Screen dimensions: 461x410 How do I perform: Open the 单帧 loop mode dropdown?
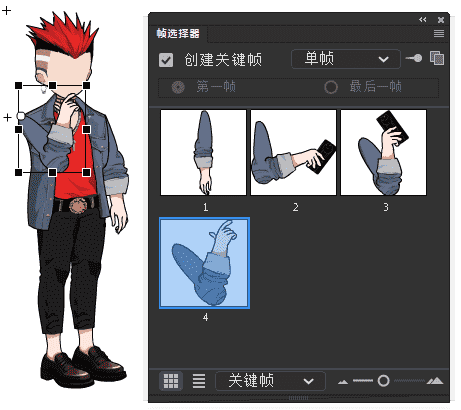click(346, 59)
